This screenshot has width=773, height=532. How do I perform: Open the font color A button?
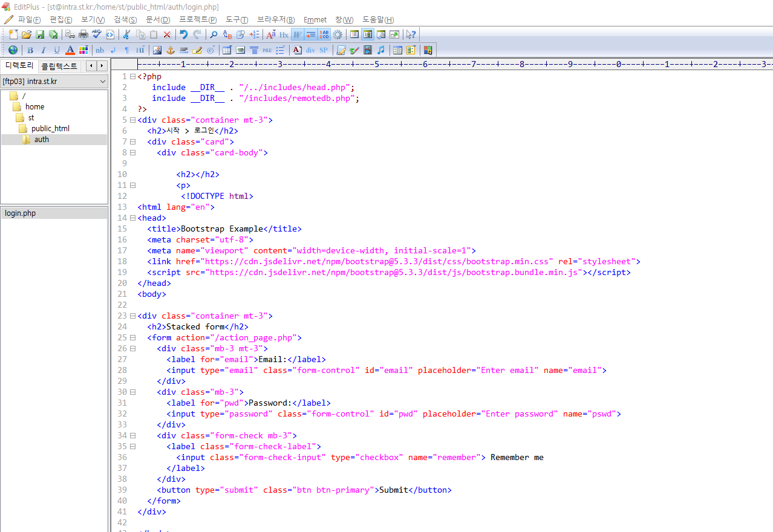coord(70,50)
